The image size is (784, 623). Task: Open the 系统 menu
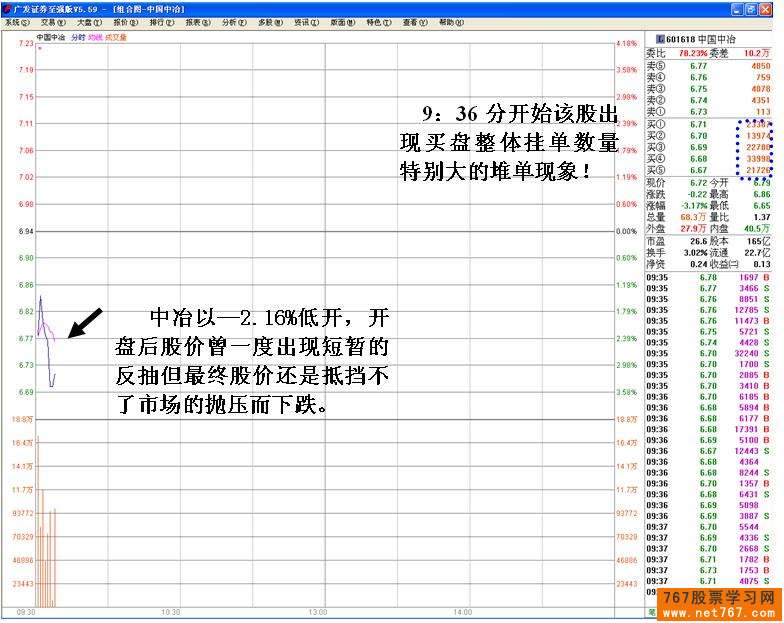[x=18, y=22]
